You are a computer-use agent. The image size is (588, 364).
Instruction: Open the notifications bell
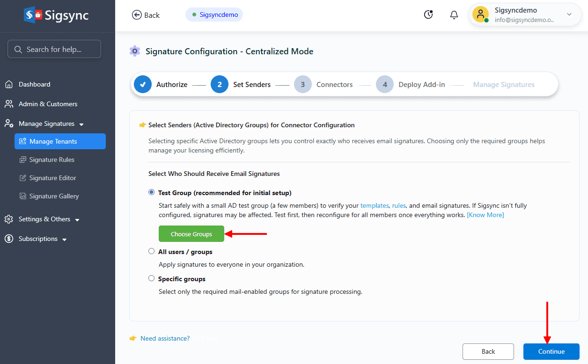click(x=454, y=15)
